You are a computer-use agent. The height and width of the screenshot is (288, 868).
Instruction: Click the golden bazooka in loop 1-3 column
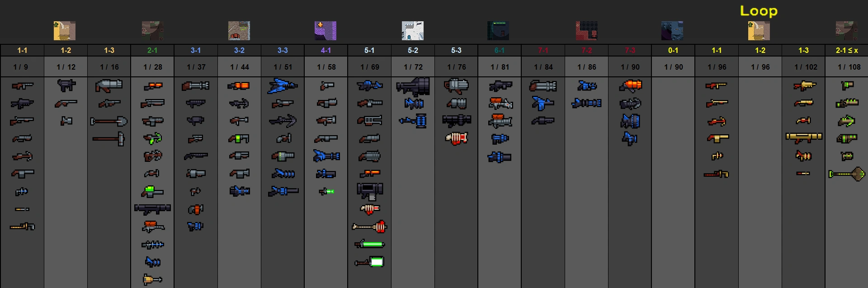804,137
